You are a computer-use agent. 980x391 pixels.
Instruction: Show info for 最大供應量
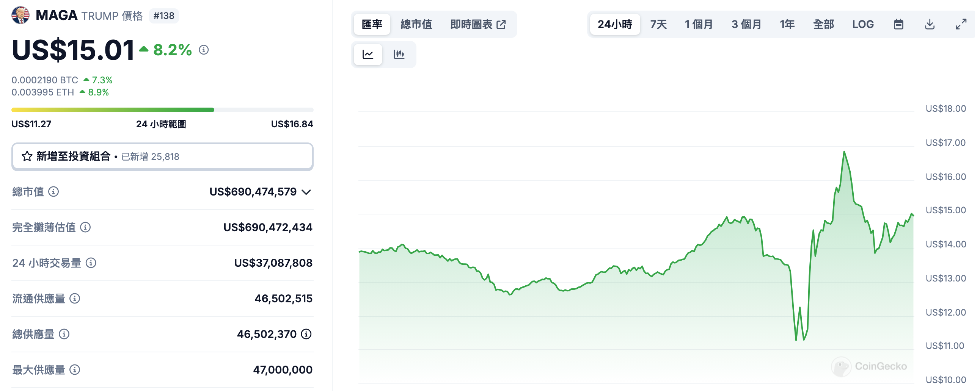pyautogui.click(x=75, y=370)
